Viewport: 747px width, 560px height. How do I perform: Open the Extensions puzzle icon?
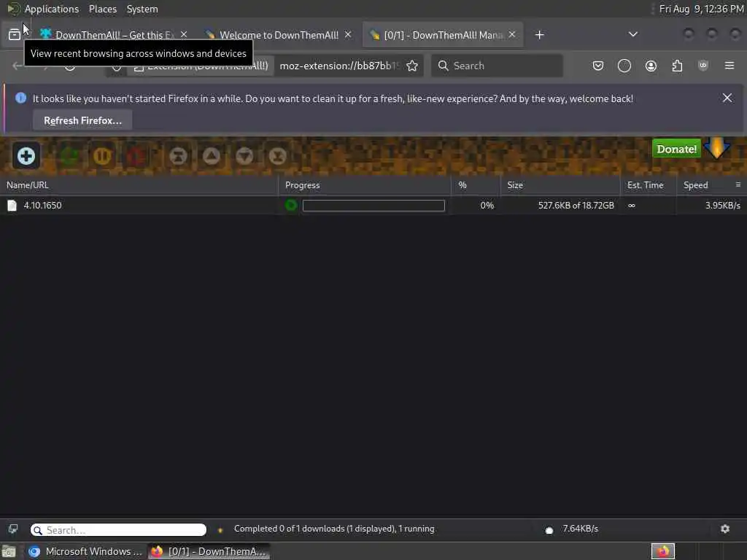click(x=677, y=66)
